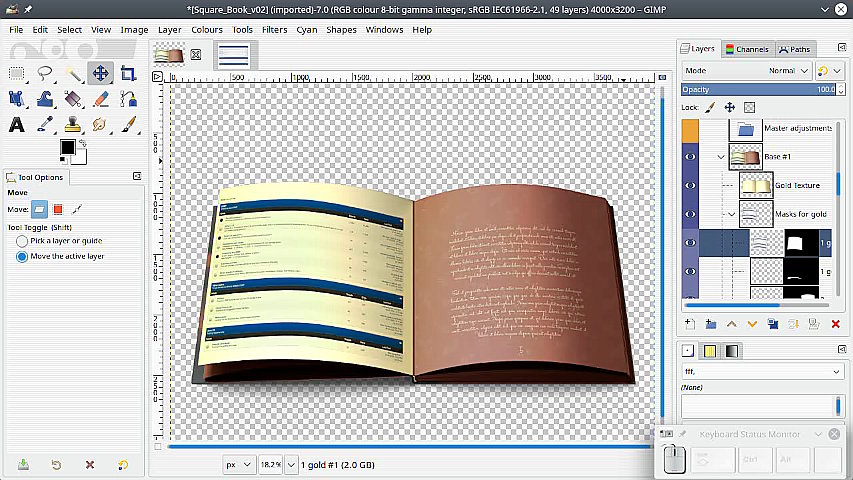Select the Crop tool in toolbox

128,73
